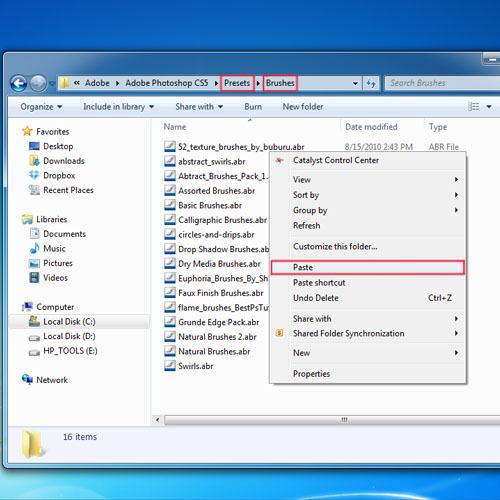This screenshot has width=500, height=500.
Task: Click the Burn toolbar button
Action: click(253, 107)
